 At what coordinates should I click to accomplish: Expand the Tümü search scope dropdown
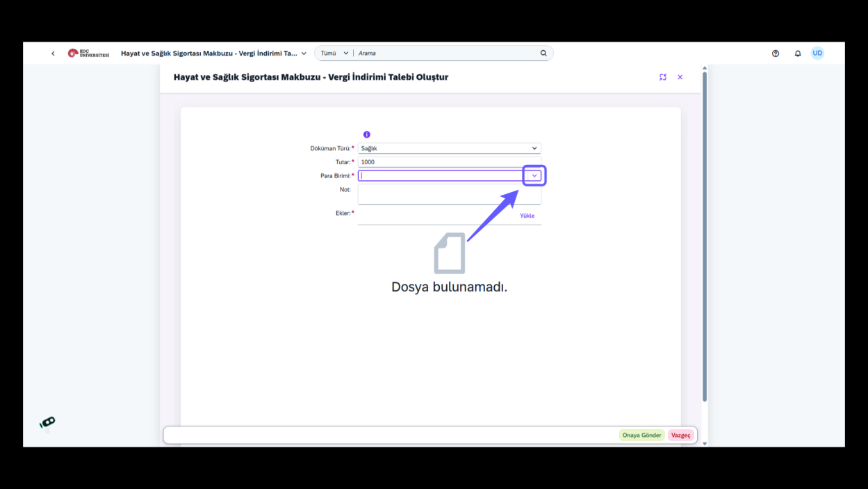pos(334,54)
